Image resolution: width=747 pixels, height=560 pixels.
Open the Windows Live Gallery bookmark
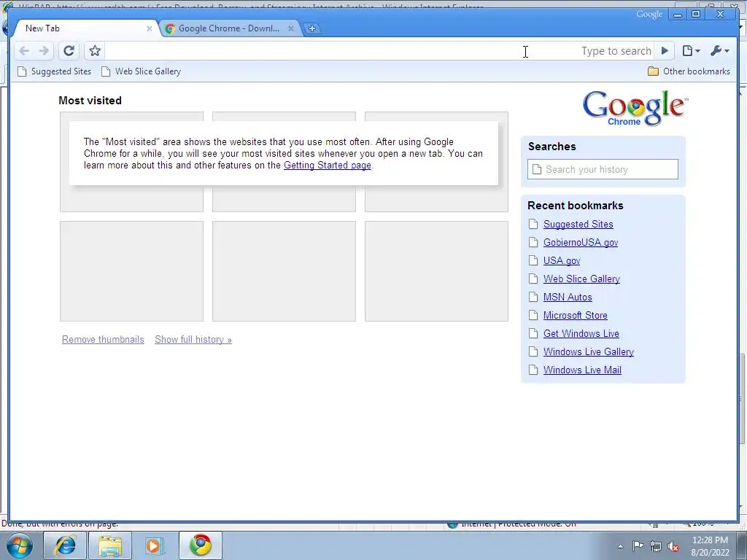(589, 352)
